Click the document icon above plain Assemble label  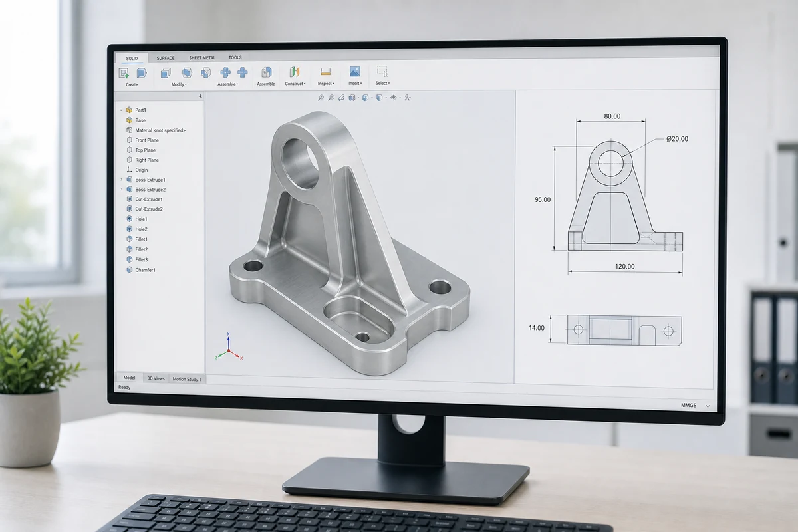[266, 72]
